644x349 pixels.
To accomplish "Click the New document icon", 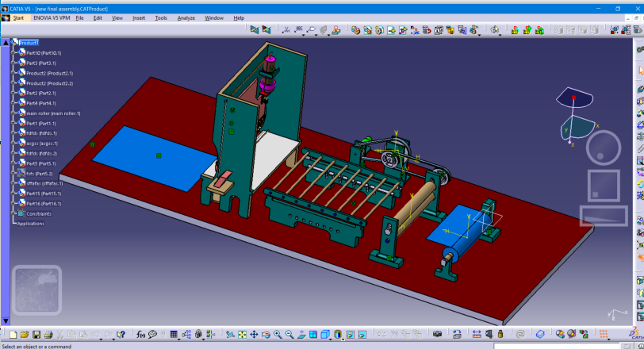I will [x=13, y=335].
